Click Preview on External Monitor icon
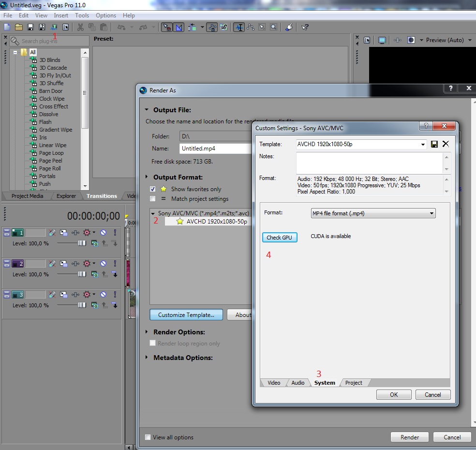 [x=382, y=40]
